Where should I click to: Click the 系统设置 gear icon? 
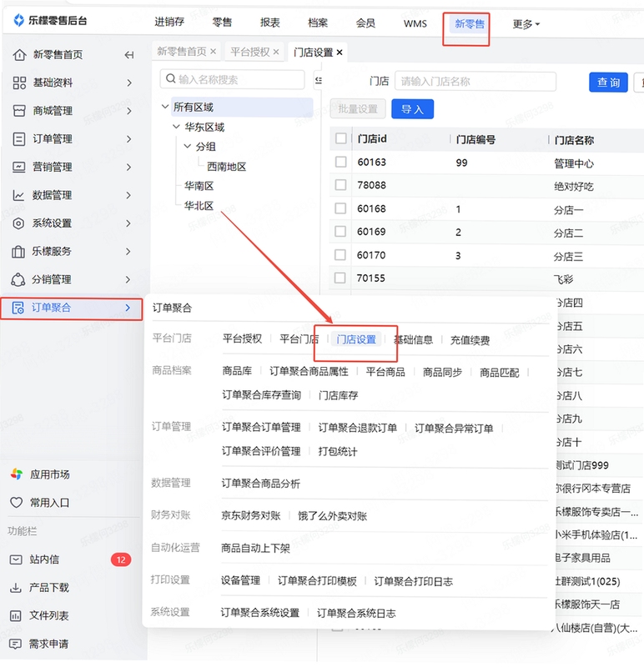(18, 223)
